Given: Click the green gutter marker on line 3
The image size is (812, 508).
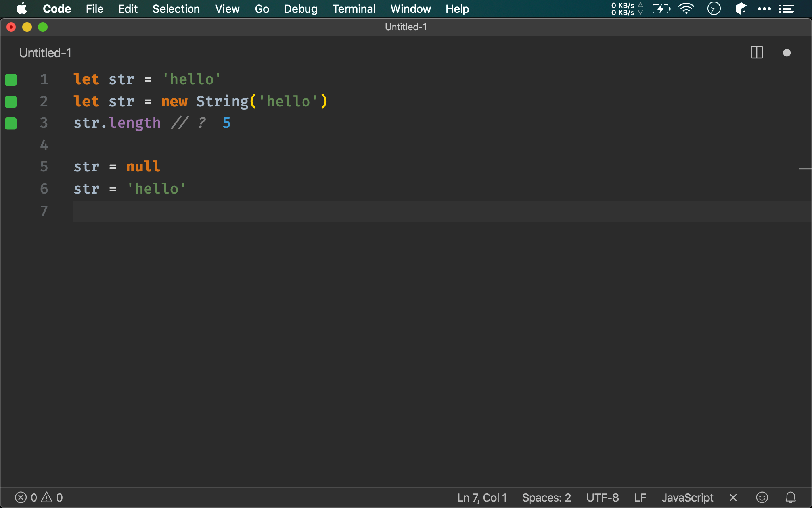Looking at the screenshot, I should pyautogui.click(x=11, y=123).
